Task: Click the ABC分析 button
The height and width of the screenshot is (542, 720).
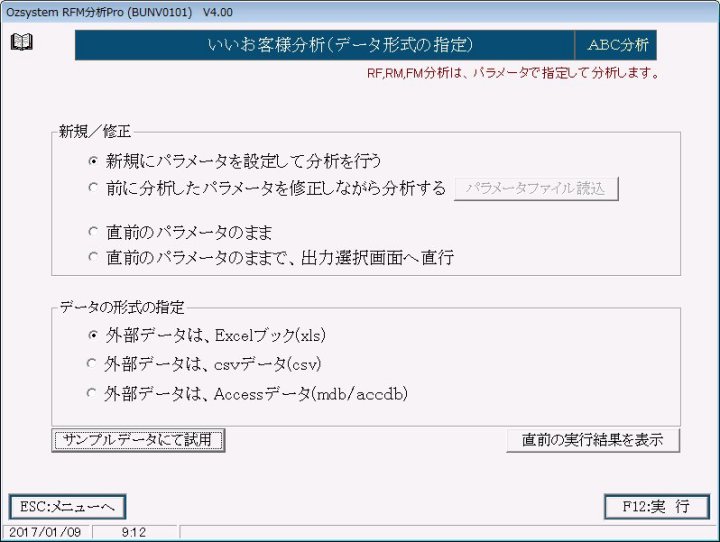Action: click(616, 45)
